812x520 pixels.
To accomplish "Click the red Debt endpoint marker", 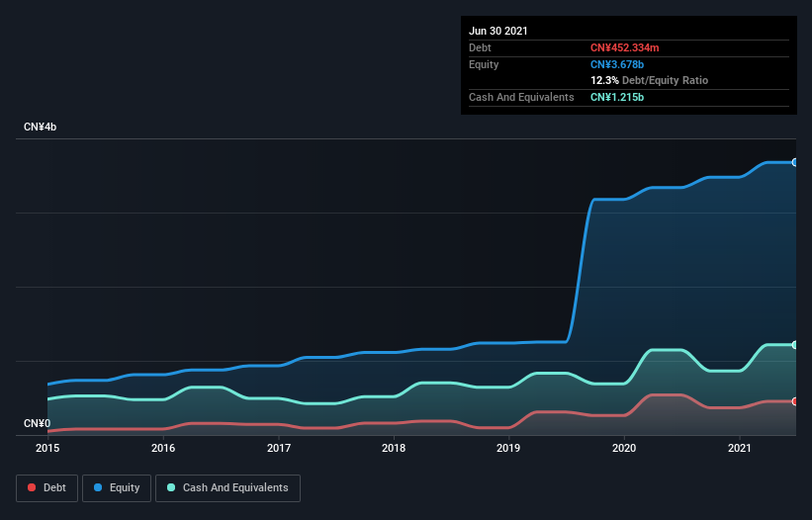I will pyautogui.click(x=795, y=401).
